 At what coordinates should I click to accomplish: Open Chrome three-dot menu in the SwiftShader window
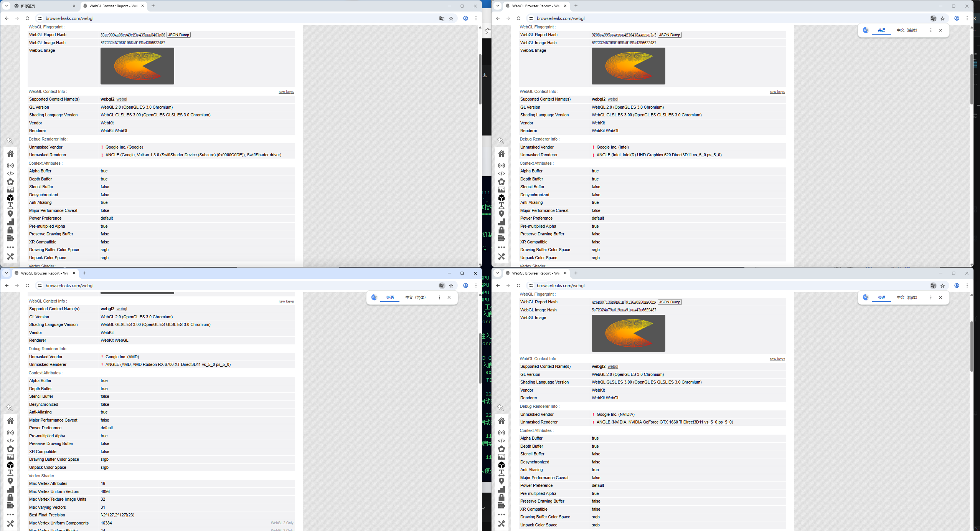476,18
